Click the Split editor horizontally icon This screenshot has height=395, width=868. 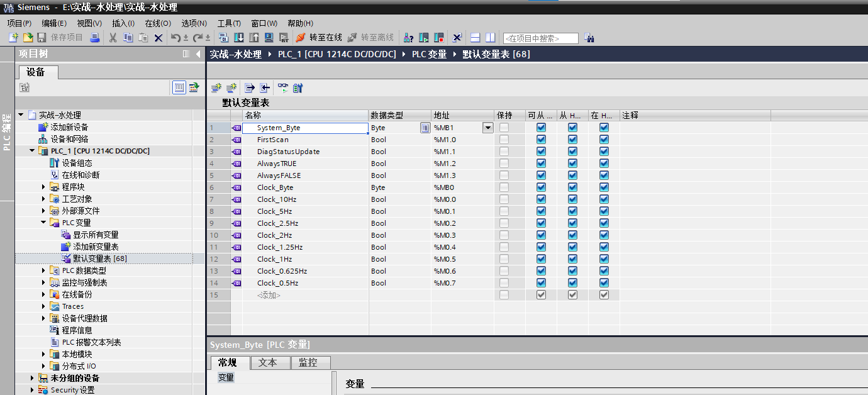[x=476, y=38]
